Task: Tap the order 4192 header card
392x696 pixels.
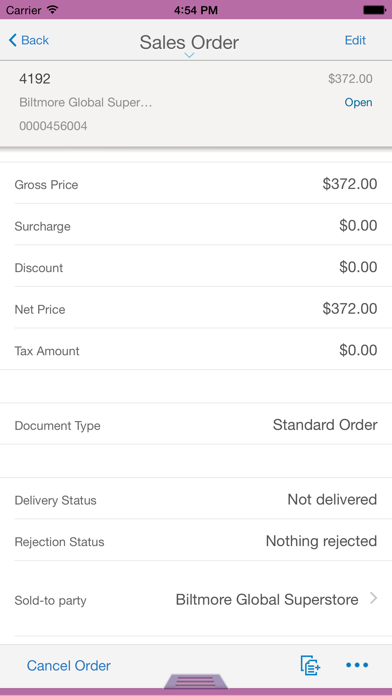Action: pos(196,103)
